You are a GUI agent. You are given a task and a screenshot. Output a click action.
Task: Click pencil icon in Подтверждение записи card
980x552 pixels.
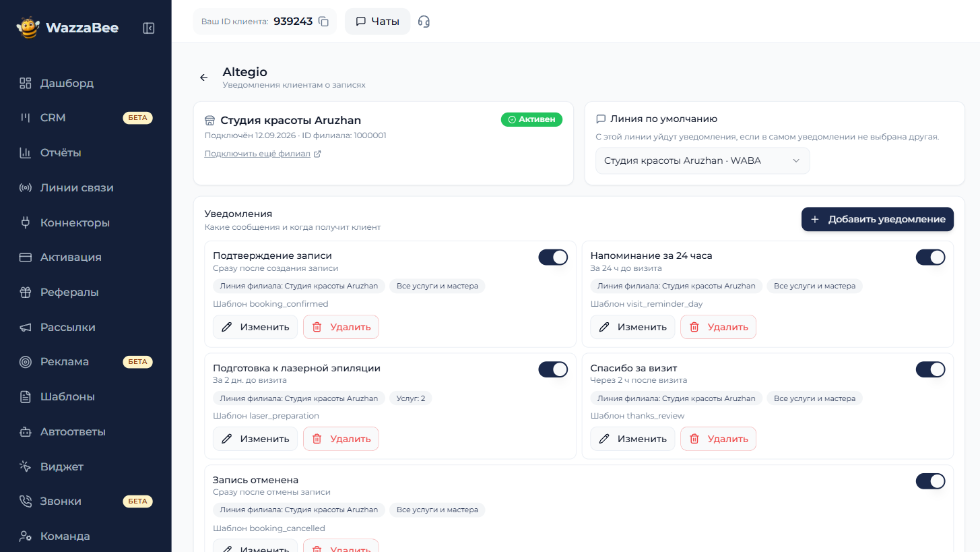point(227,327)
